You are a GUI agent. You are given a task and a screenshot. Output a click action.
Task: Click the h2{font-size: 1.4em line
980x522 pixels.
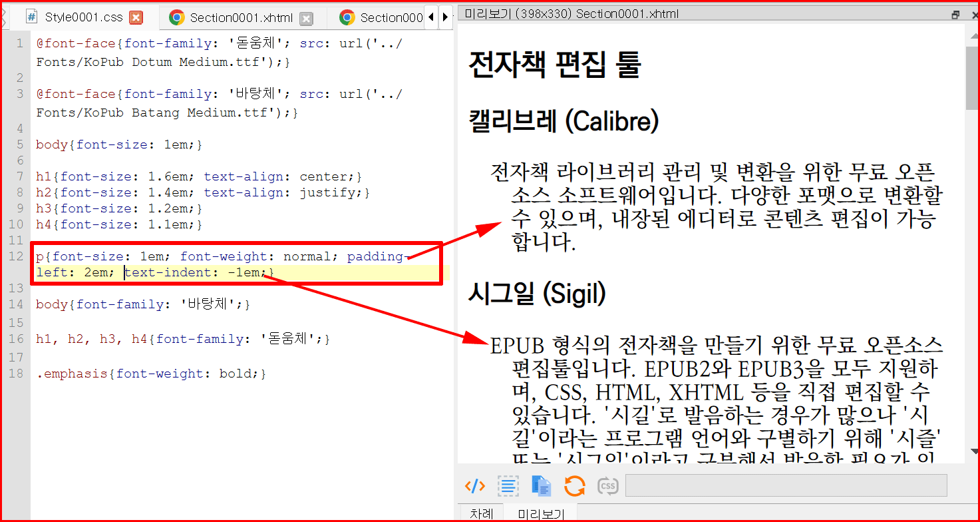(203, 192)
